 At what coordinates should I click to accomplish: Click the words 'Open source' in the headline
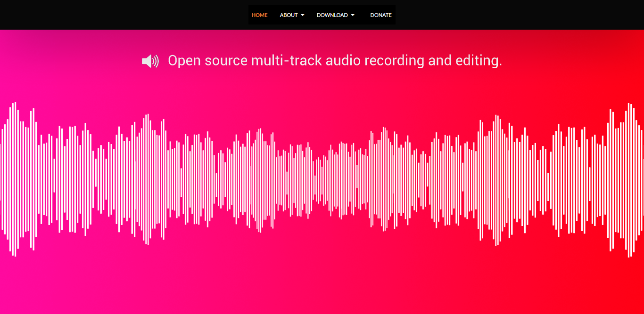click(x=207, y=61)
